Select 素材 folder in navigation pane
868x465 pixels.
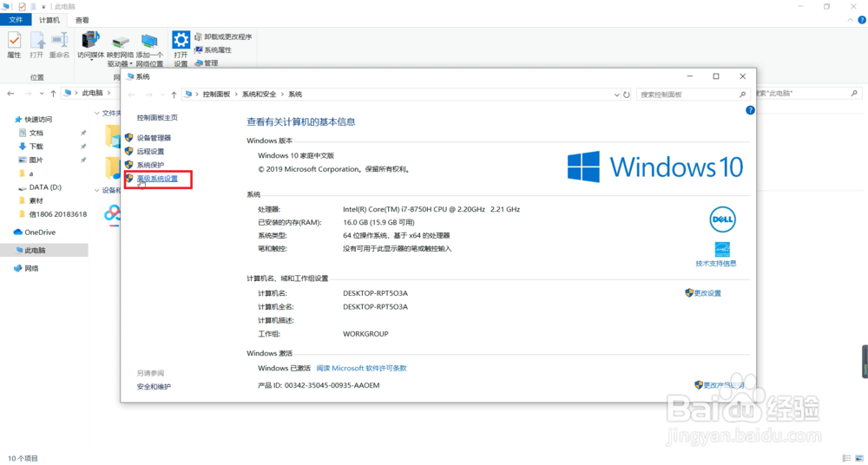click(x=36, y=201)
